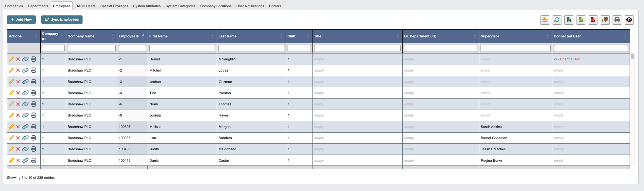Delete the Joshua Guzman row

point(18,82)
